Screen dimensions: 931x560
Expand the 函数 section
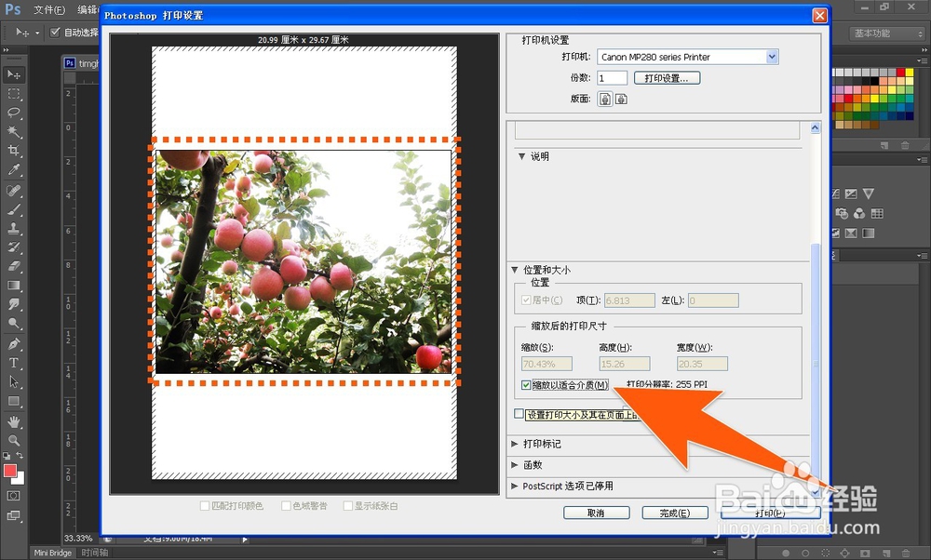515,465
